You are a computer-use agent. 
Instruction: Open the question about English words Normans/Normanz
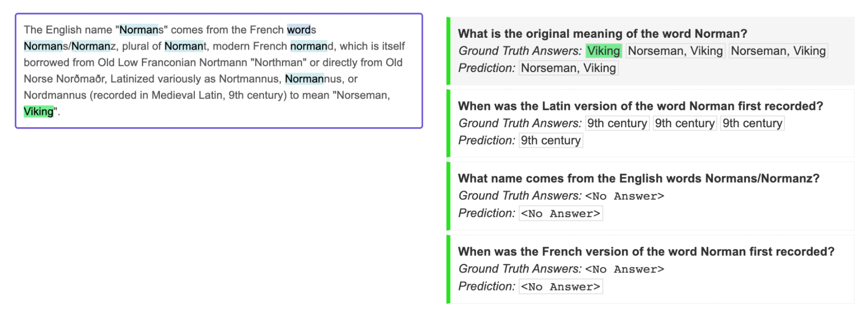pos(638,179)
